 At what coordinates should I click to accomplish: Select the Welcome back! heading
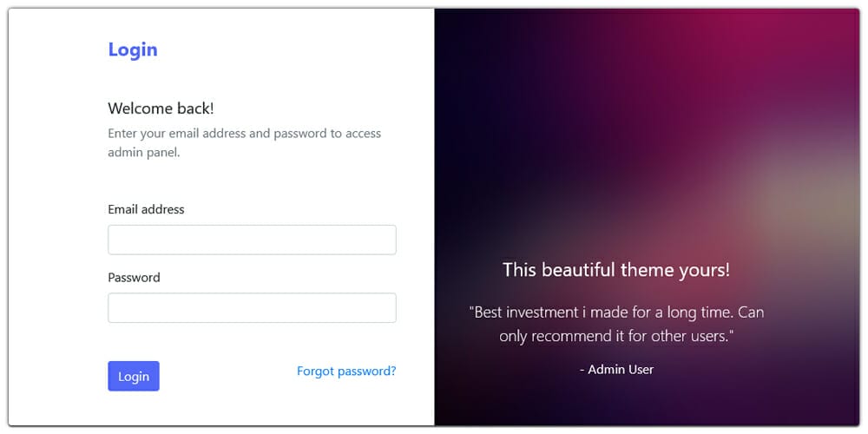161,108
